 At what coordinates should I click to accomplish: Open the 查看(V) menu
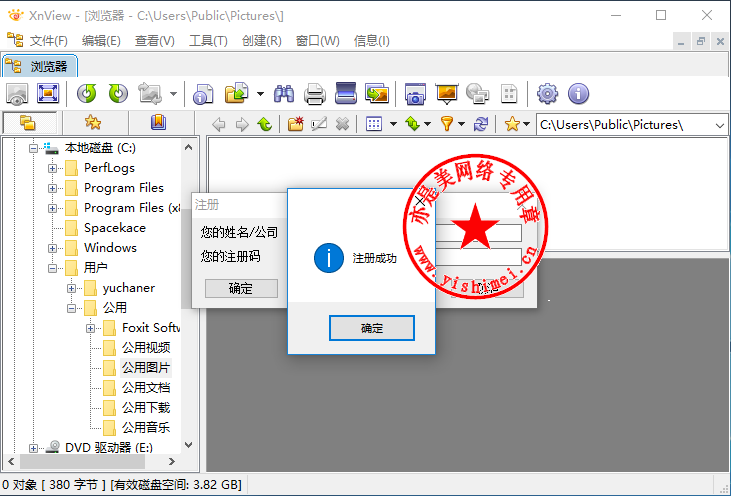point(154,41)
